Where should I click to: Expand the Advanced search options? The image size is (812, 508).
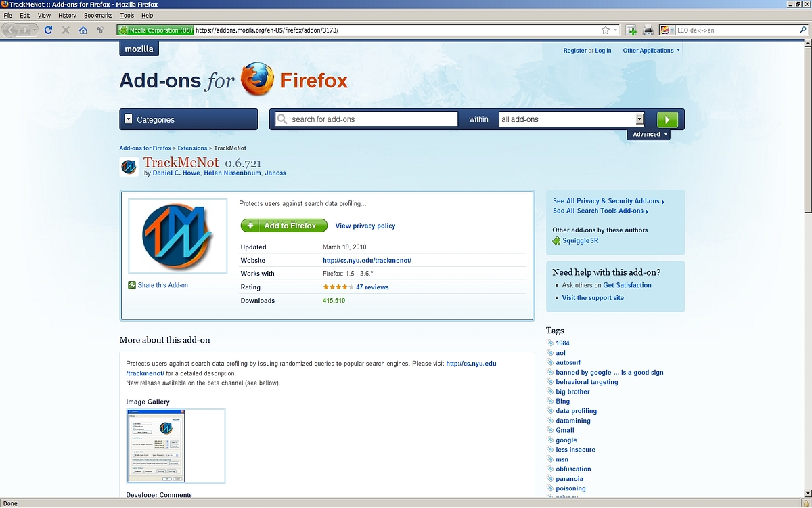coord(648,134)
